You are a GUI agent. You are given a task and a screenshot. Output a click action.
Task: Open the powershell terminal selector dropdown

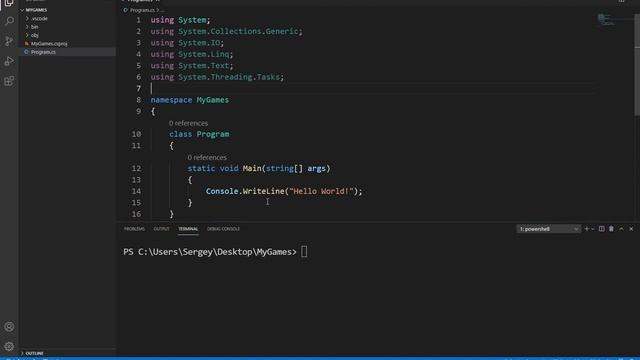549,229
